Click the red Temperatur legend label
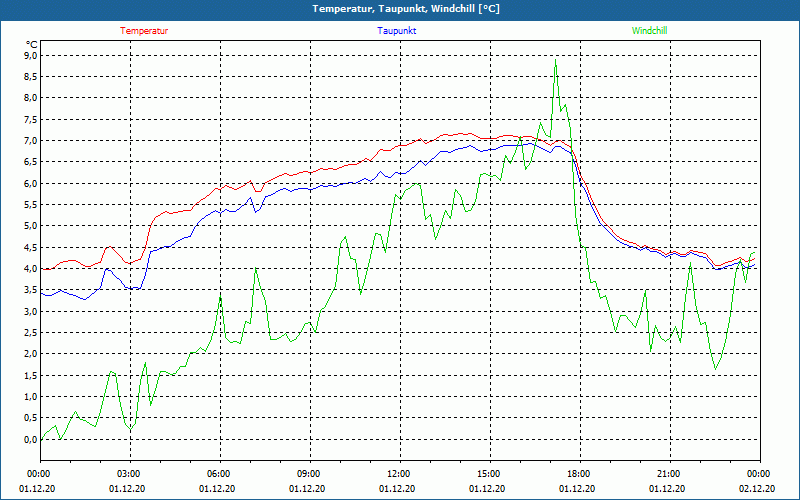 click(x=144, y=31)
